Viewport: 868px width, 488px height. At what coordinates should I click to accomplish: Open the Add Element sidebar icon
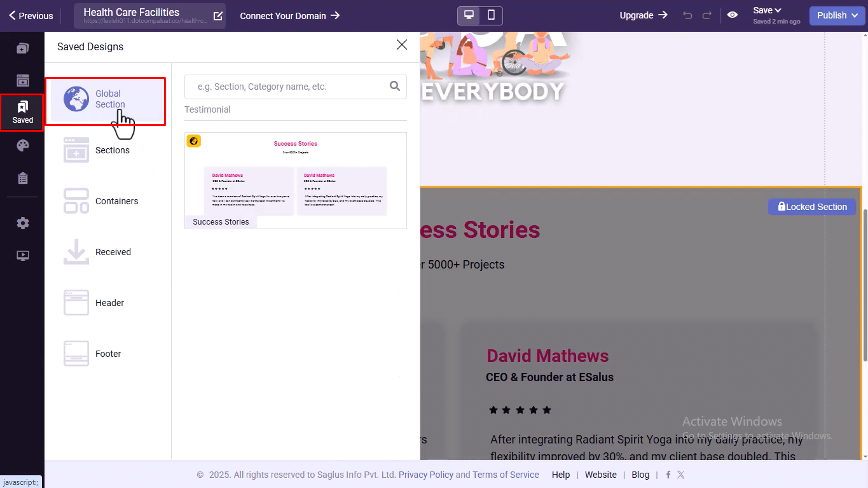(x=23, y=48)
